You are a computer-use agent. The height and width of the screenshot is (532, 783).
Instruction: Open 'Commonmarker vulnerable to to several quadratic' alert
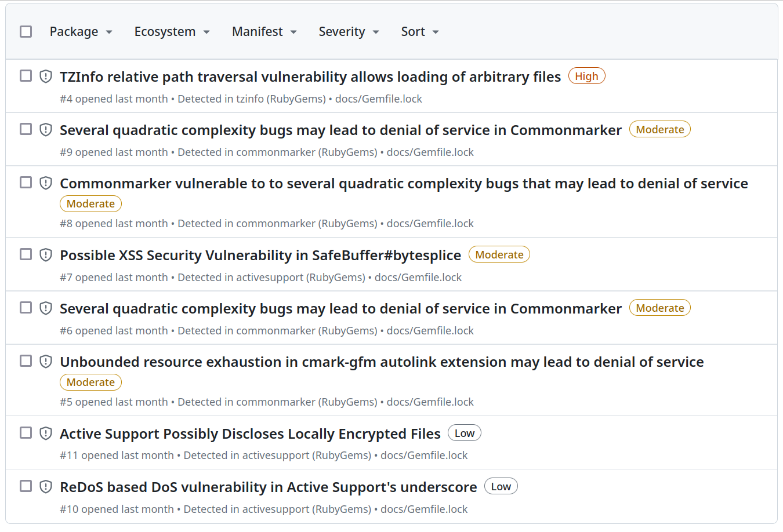point(404,183)
